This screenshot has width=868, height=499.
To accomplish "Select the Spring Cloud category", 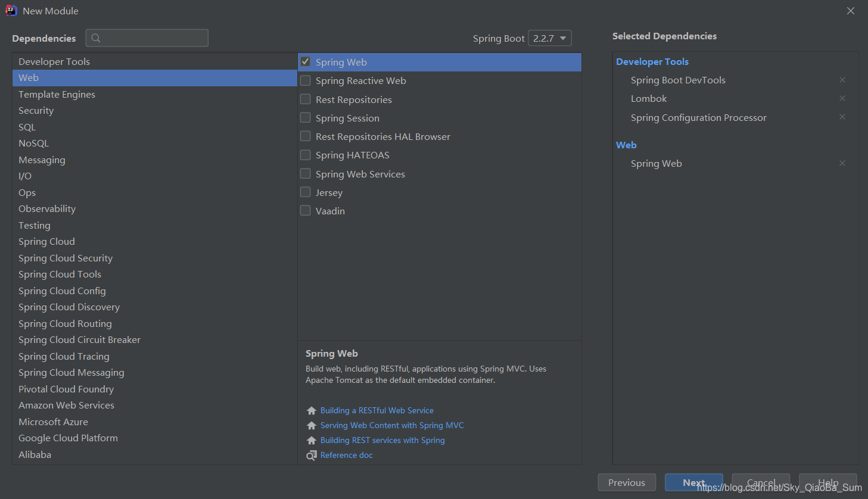I will click(x=154, y=242).
